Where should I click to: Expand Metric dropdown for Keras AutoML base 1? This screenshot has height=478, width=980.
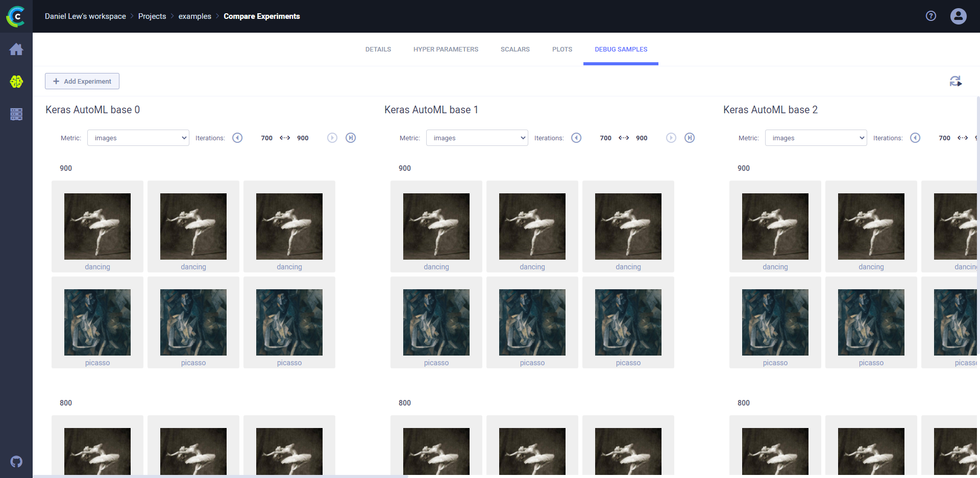click(477, 138)
